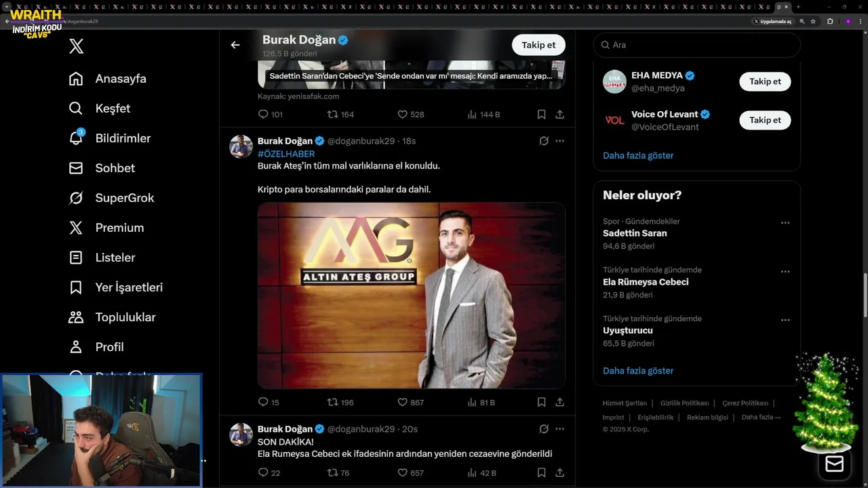Screen dimensions: 868x488
Task: Open Topluluklar communities
Action: (113, 317)
